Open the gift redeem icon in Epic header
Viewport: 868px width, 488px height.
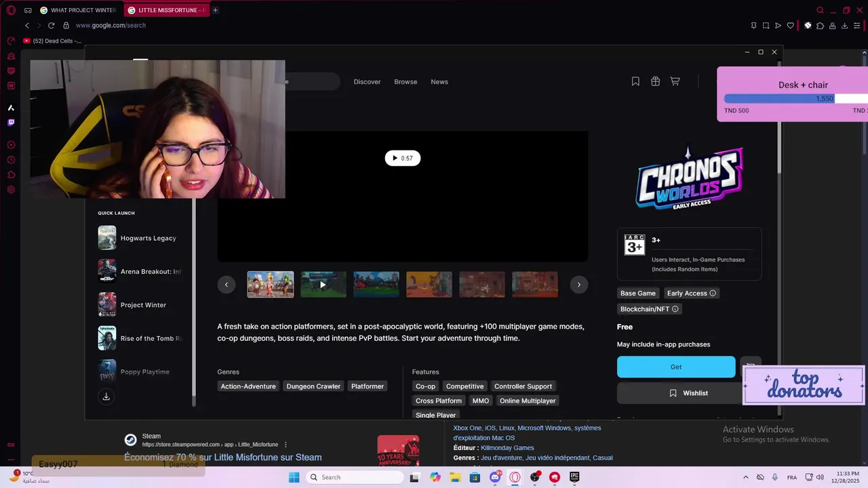[x=655, y=81]
